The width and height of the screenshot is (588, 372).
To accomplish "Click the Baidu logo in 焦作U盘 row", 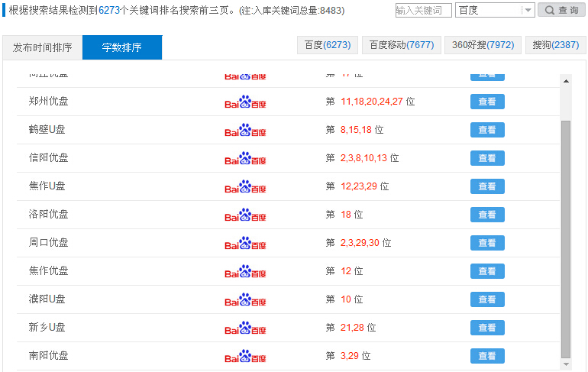I will pyautogui.click(x=245, y=186).
